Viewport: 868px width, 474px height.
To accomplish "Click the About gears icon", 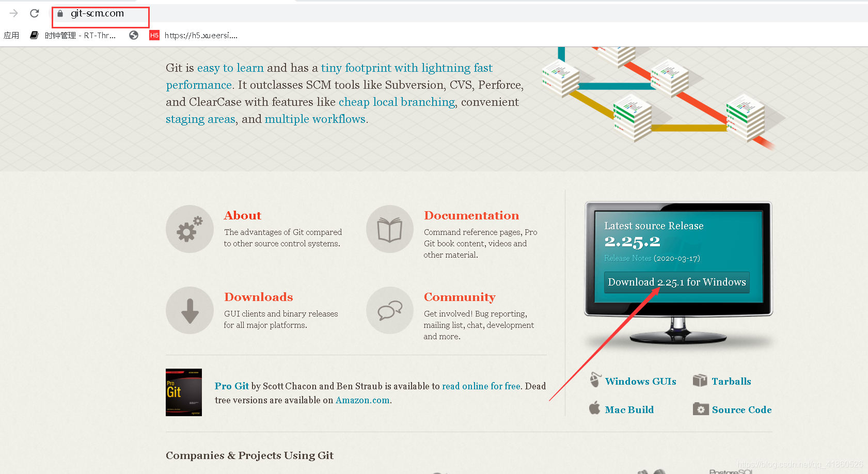I will (x=190, y=229).
